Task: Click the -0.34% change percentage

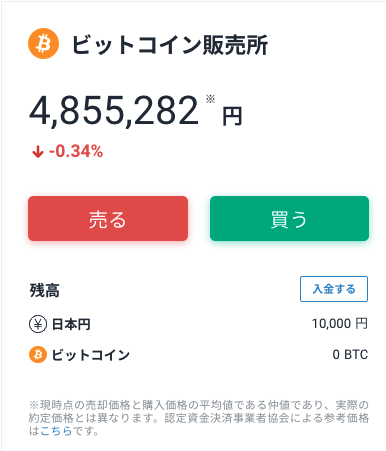Action: (x=76, y=151)
